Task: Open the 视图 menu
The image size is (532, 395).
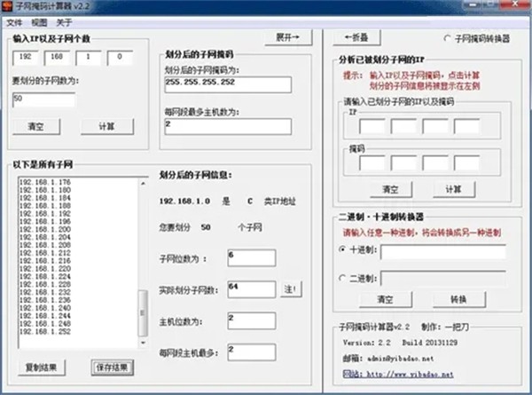Action: 39,23
